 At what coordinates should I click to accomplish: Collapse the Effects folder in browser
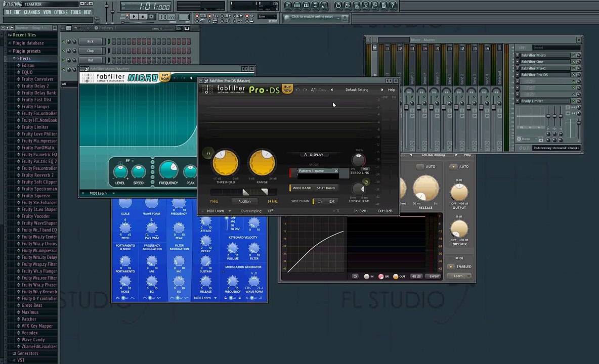click(23, 58)
